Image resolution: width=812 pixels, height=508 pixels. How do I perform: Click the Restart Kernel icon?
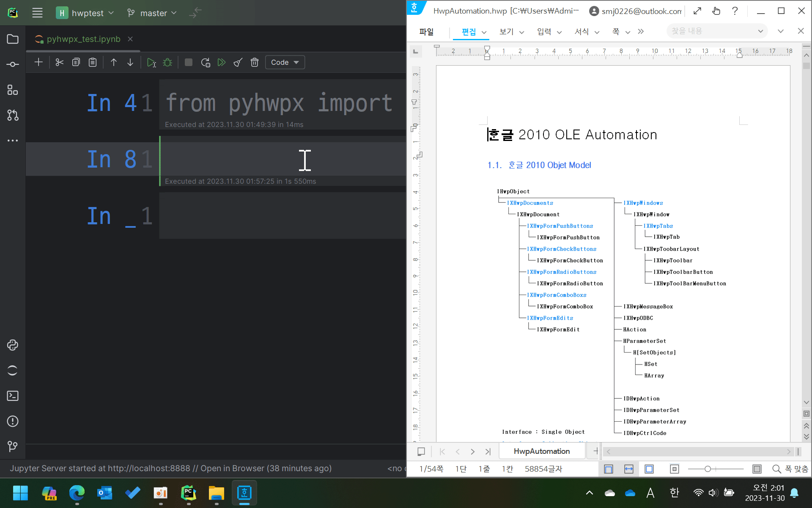(206, 63)
